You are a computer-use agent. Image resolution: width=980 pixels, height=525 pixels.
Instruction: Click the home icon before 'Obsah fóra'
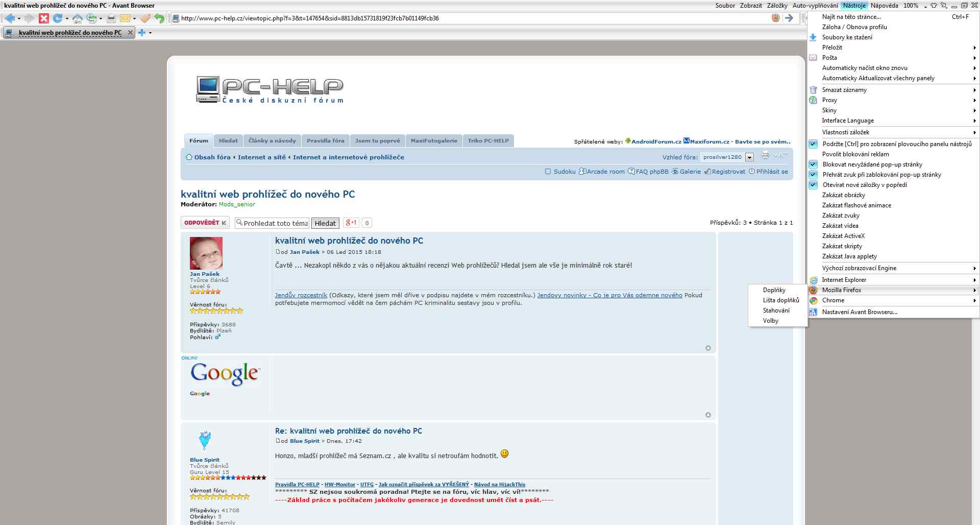coord(189,157)
